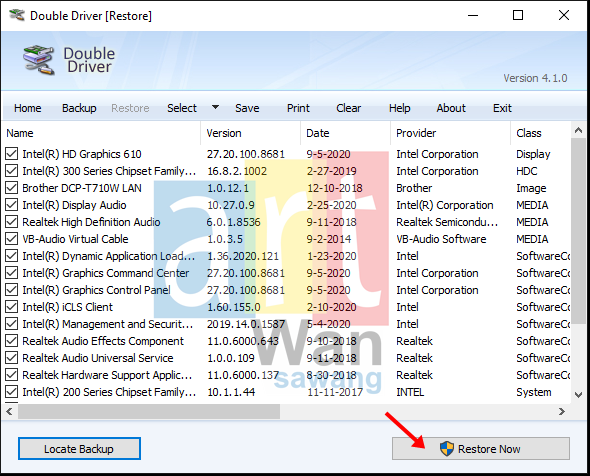Sort by the Version column header
Viewport: 590px width, 476px height.
coord(251,133)
